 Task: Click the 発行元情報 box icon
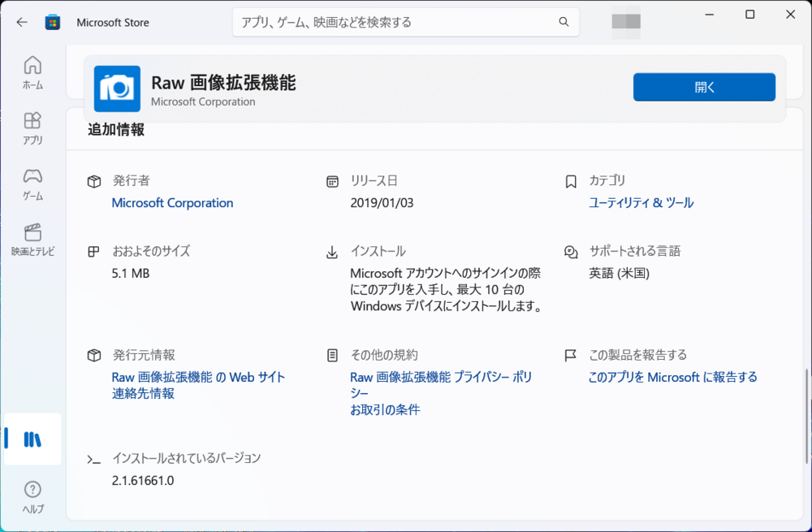coord(93,356)
